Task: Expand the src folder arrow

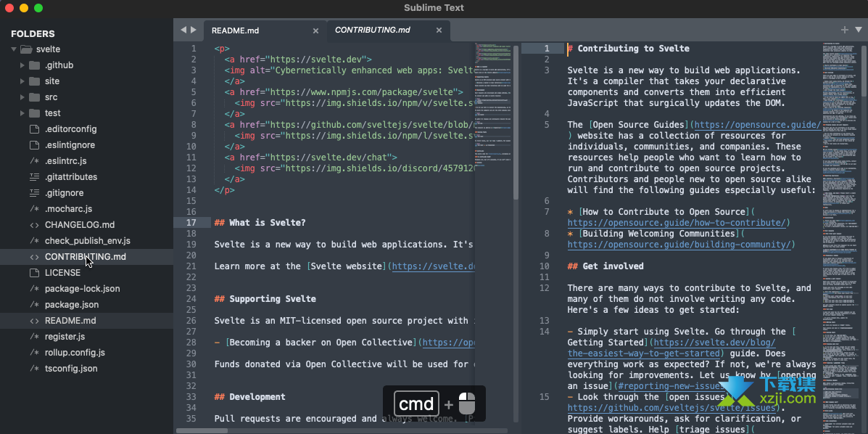Action: click(x=22, y=97)
